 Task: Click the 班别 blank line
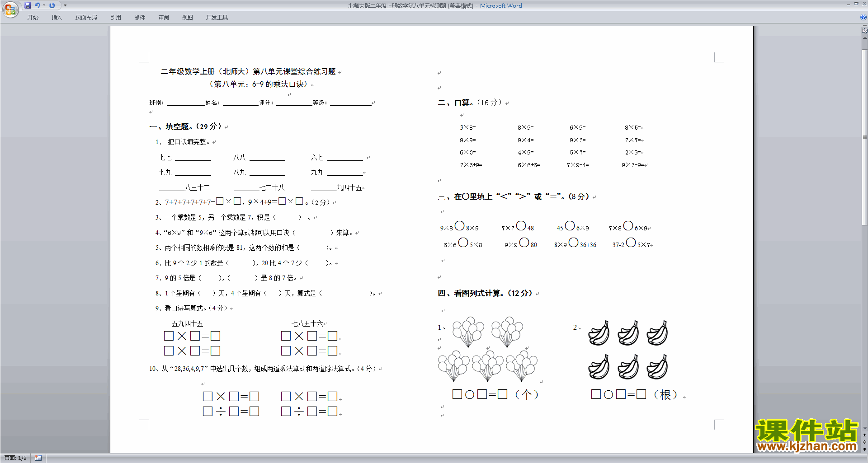point(186,103)
